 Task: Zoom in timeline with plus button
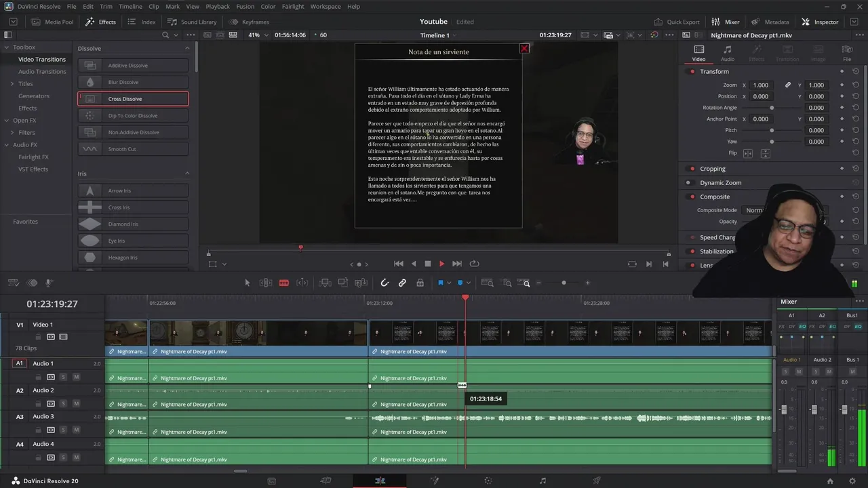pyautogui.click(x=588, y=283)
